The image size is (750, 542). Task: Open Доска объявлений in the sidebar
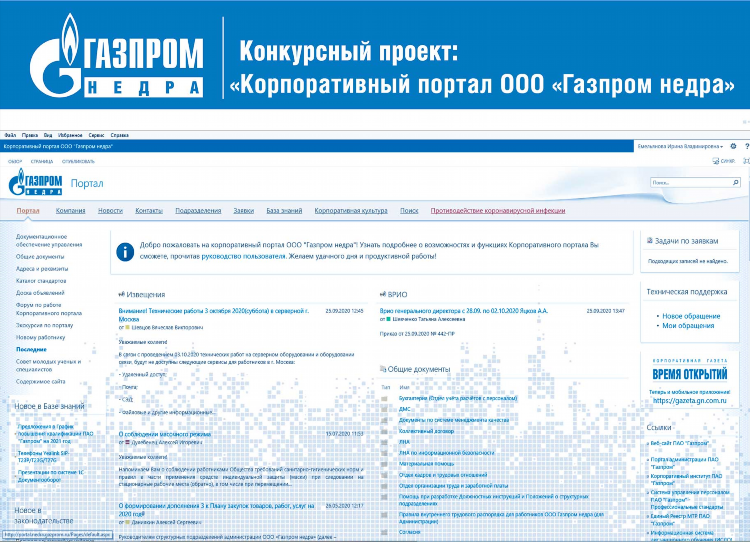click(40, 293)
